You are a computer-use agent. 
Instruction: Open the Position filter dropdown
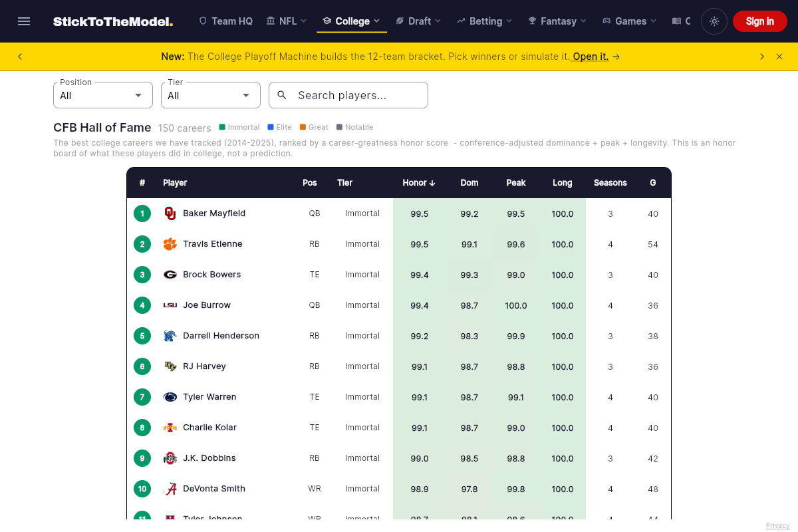pyautogui.click(x=103, y=95)
